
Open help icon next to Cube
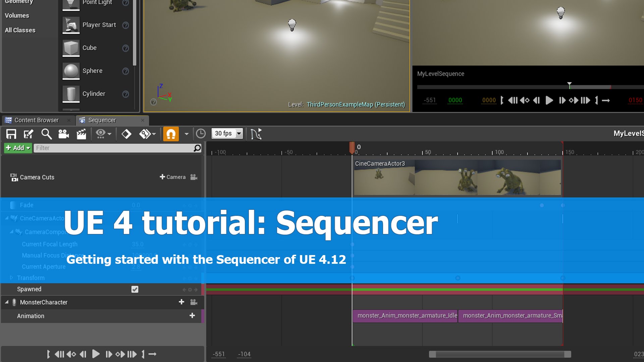click(125, 48)
